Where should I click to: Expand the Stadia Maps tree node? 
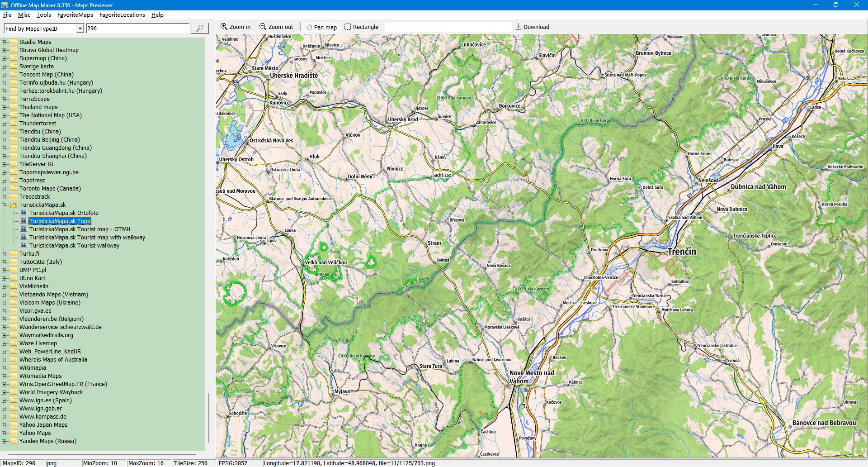point(4,42)
